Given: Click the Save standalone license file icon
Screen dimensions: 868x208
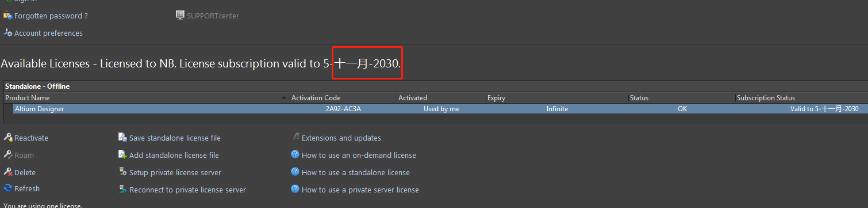Looking at the screenshot, I should [x=122, y=138].
